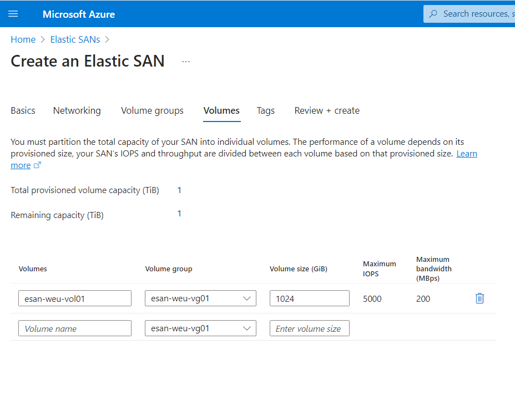Switch to the Networking tab

click(77, 110)
